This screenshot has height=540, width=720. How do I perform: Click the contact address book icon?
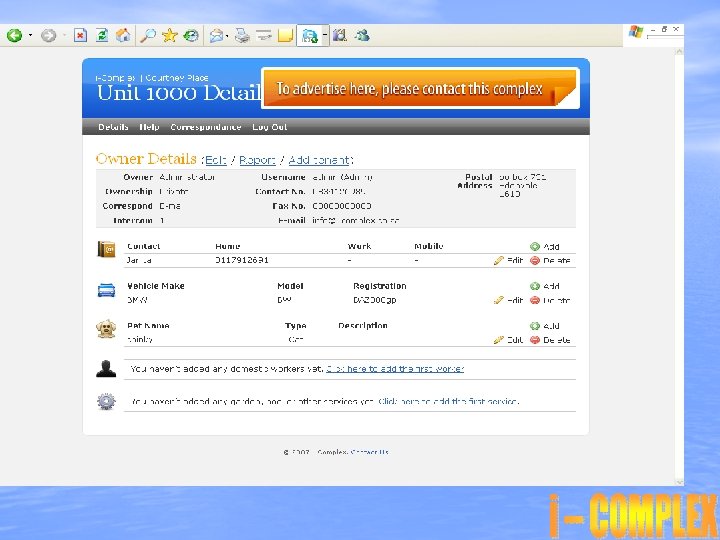pos(107,249)
